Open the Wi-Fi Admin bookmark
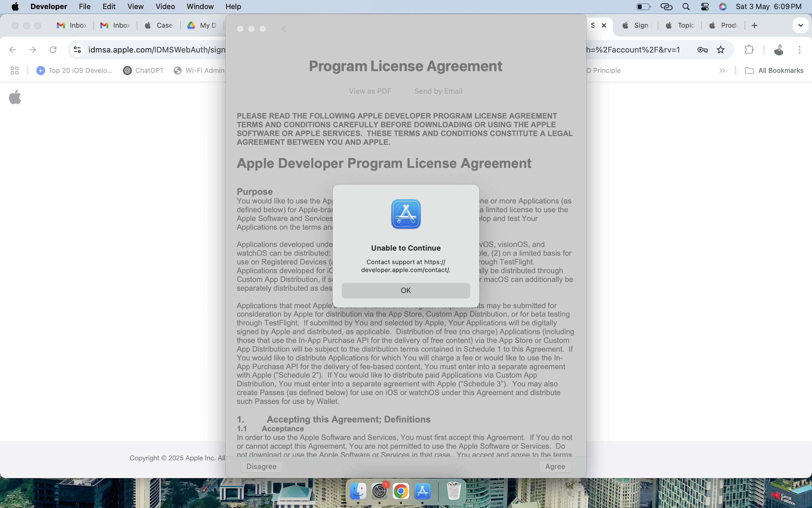 (199, 70)
